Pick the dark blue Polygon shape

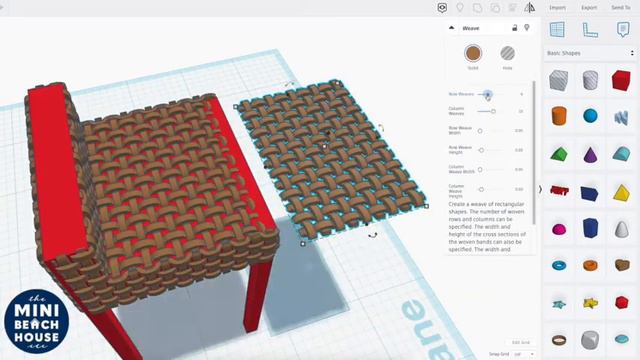[x=590, y=228]
